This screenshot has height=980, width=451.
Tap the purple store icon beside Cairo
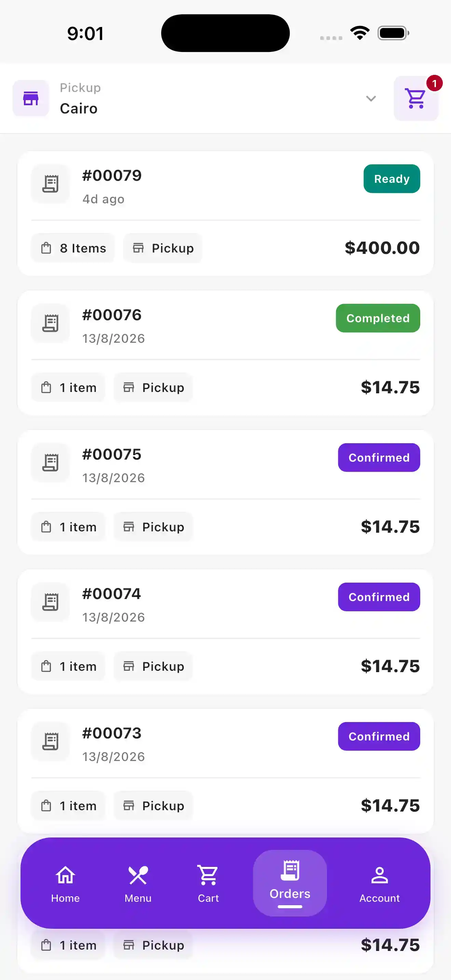(x=31, y=98)
